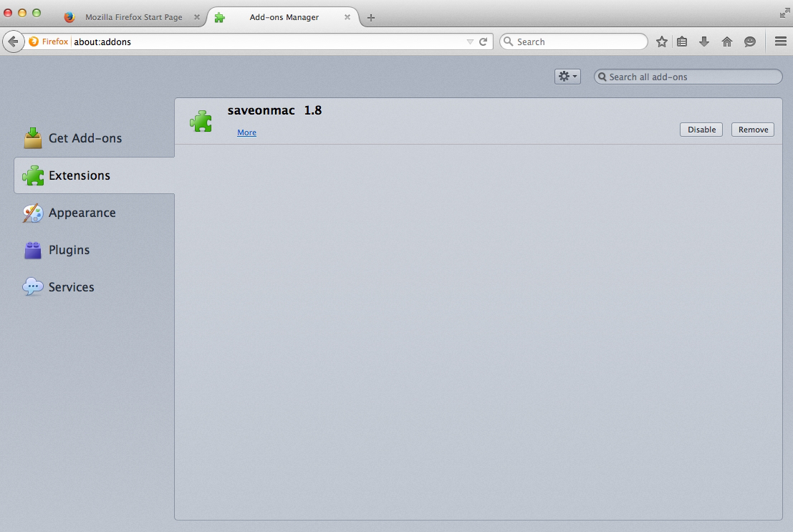Open the Plugins category

click(x=94, y=250)
